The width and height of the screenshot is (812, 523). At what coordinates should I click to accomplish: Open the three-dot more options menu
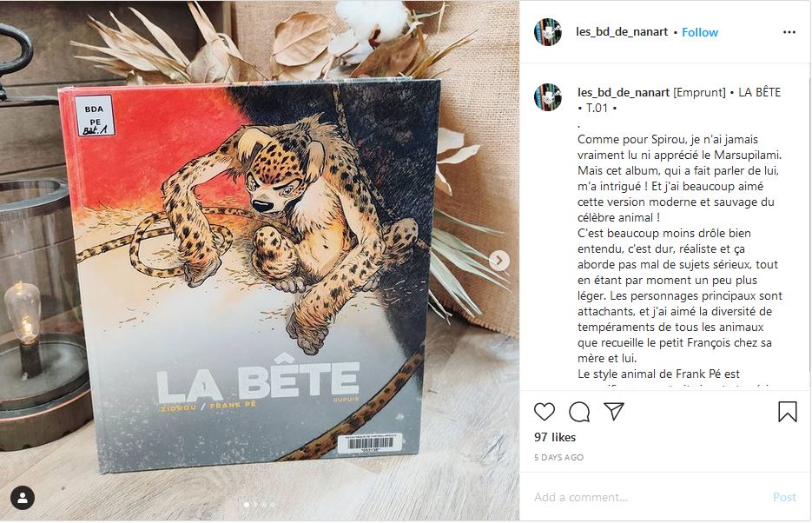(x=789, y=32)
